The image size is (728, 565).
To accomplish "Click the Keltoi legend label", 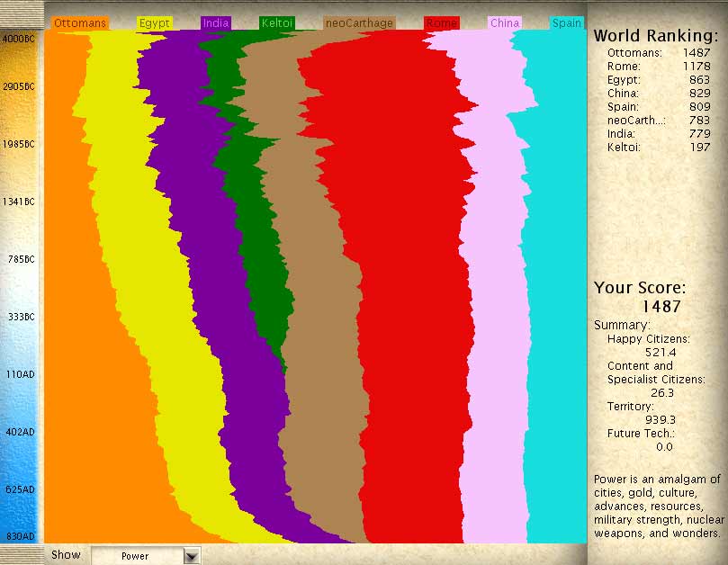I will coord(277,23).
